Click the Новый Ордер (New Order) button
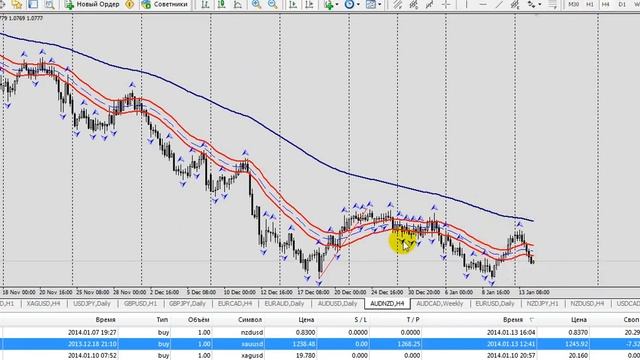 92,4
